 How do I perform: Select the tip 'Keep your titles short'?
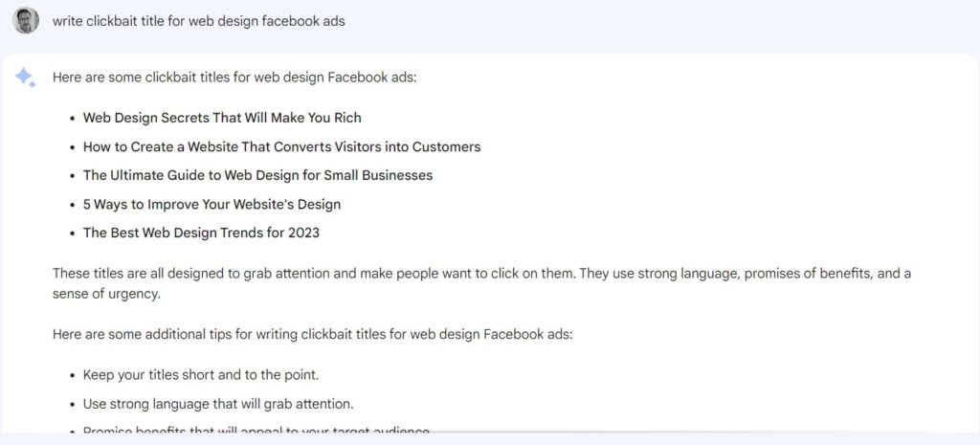point(201,376)
